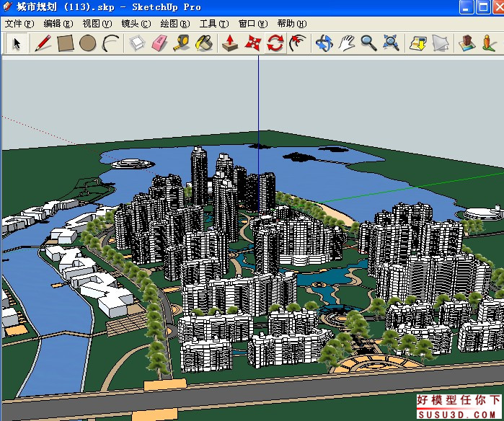The image size is (504, 421).
Task: Open the 工具(T) menu
Action: click(x=214, y=24)
